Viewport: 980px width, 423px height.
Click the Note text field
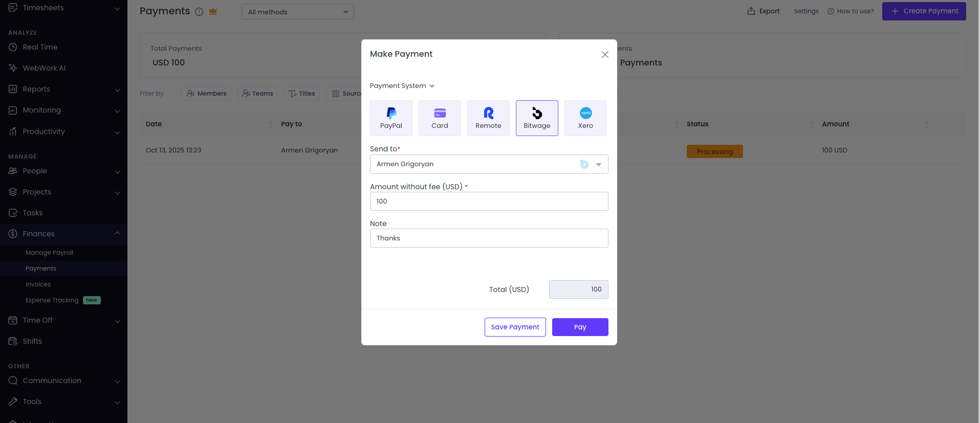(489, 238)
